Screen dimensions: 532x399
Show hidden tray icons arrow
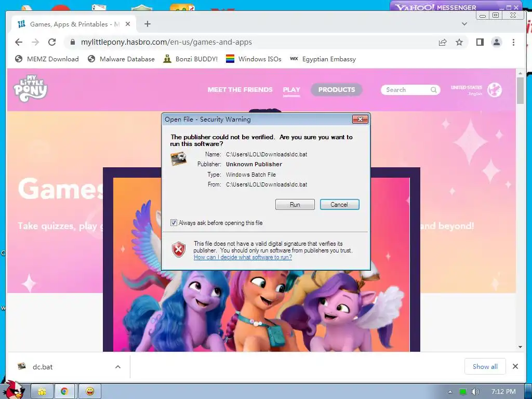pyautogui.click(x=450, y=392)
